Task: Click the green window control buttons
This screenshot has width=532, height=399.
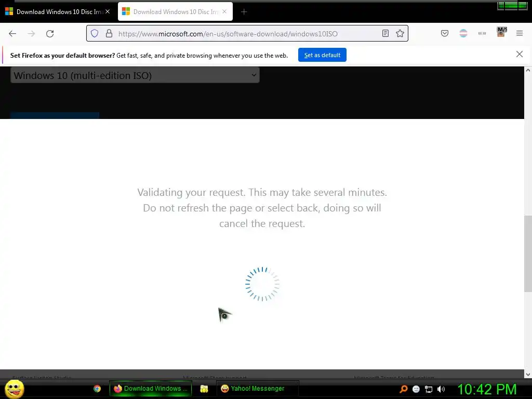Action: point(512,6)
